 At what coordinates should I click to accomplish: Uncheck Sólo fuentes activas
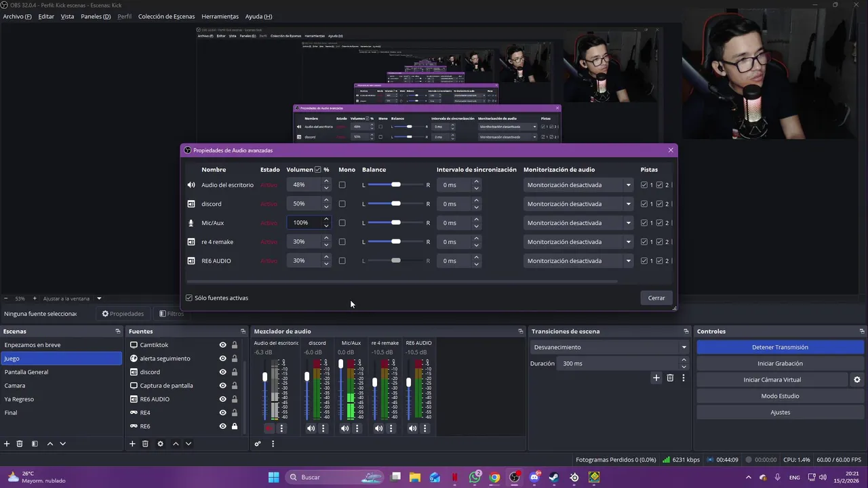point(189,298)
